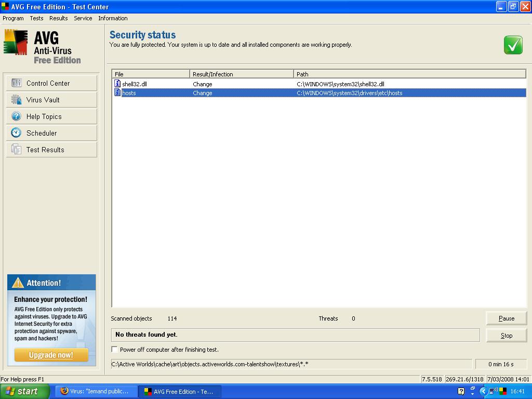Open the Program menu
532x399 pixels.
(13, 18)
